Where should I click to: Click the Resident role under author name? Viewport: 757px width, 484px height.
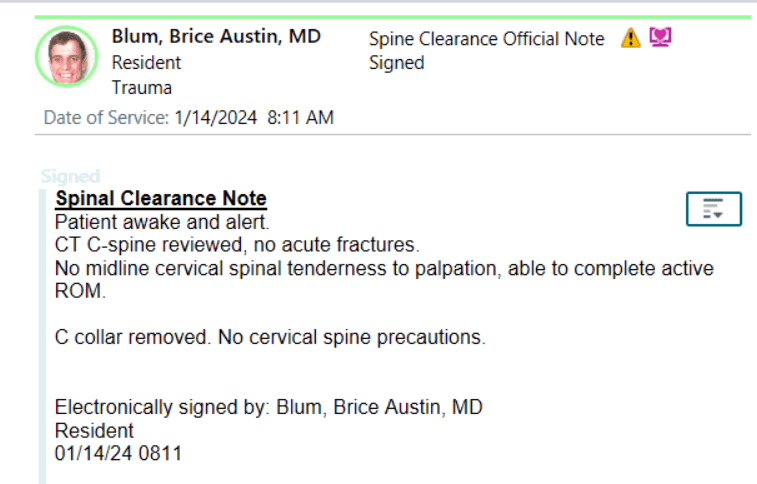coord(146,63)
